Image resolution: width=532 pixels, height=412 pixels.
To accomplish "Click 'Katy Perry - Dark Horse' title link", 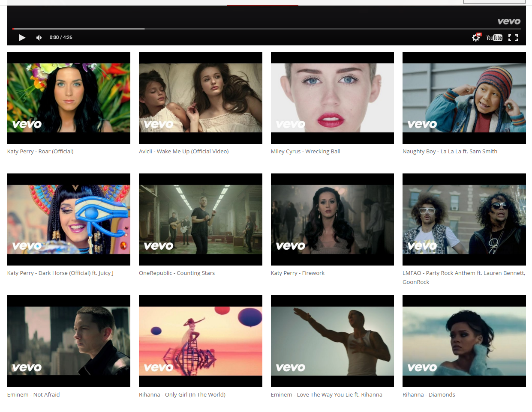I will pos(60,273).
